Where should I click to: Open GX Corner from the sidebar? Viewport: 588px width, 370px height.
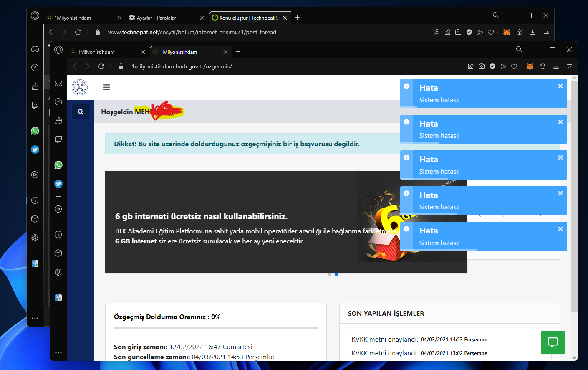[58, 83]
